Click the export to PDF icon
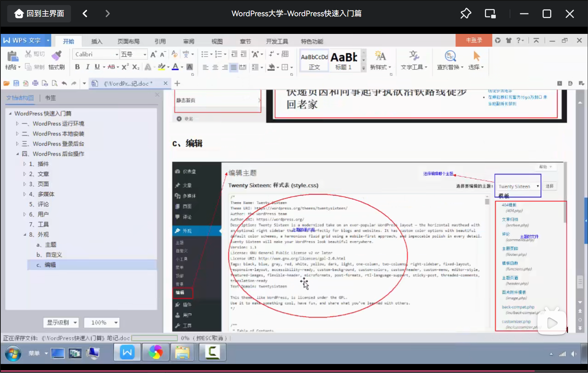The image size is (588, 373). 26,83
